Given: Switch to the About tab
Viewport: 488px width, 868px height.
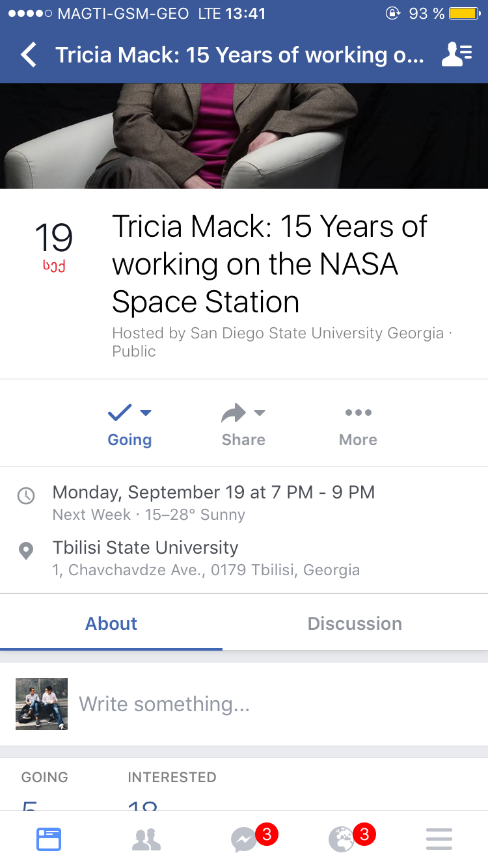Looking at the screenshot, I should tap(111, 623).
